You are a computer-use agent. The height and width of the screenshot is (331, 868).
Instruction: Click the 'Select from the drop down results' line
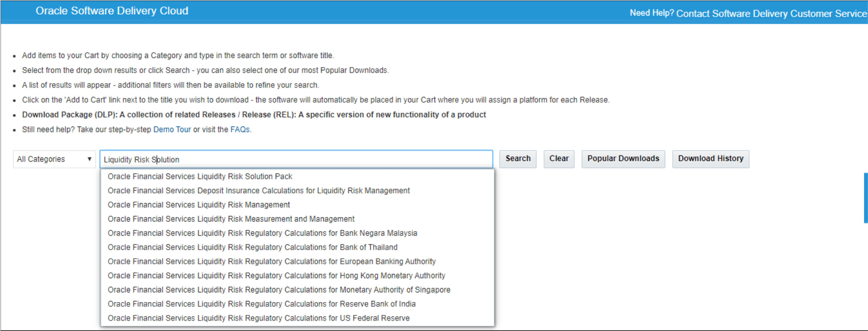coord(205,71)
